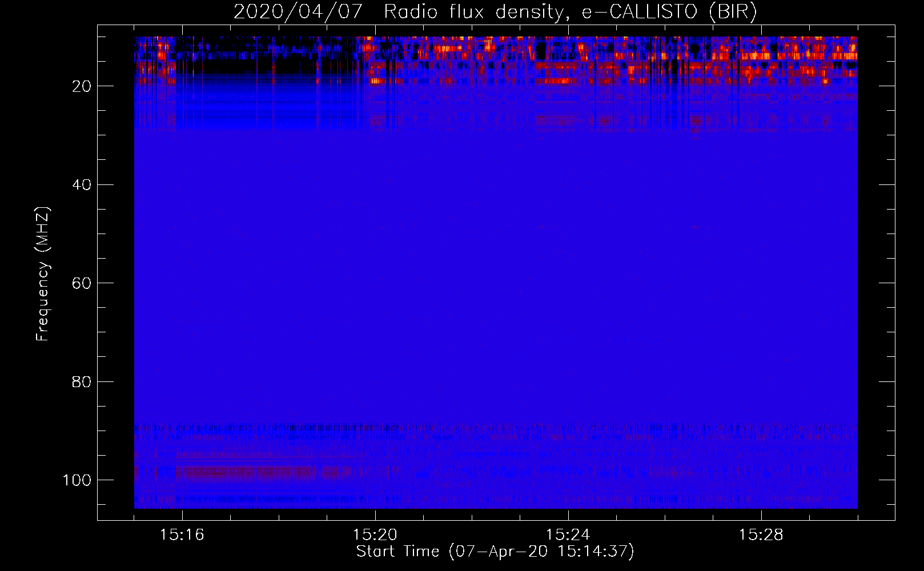Click the "40" frequency tick label
Screen dimensions: 924x571
click(82, 184)
